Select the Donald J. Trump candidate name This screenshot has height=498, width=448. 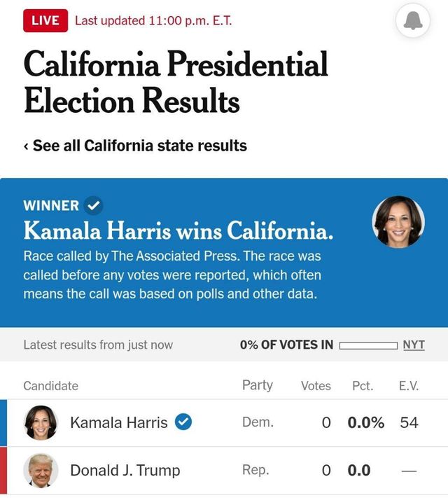(125, 470)
